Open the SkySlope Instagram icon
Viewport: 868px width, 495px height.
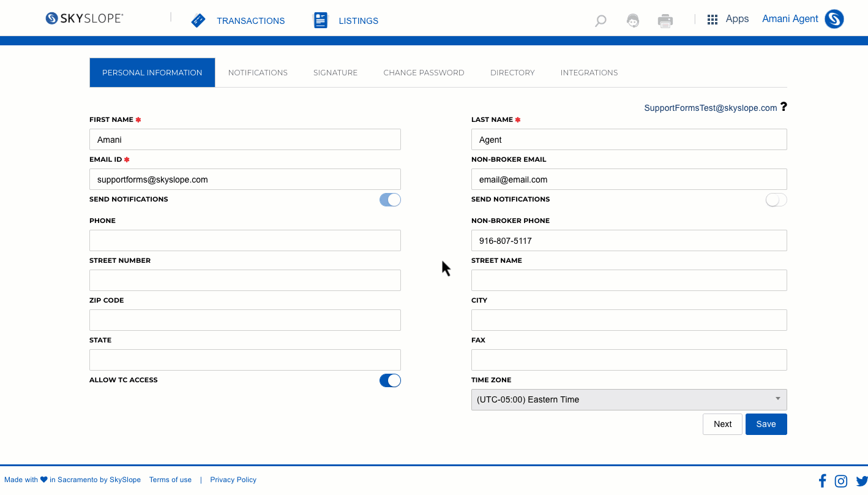(841, 481)
